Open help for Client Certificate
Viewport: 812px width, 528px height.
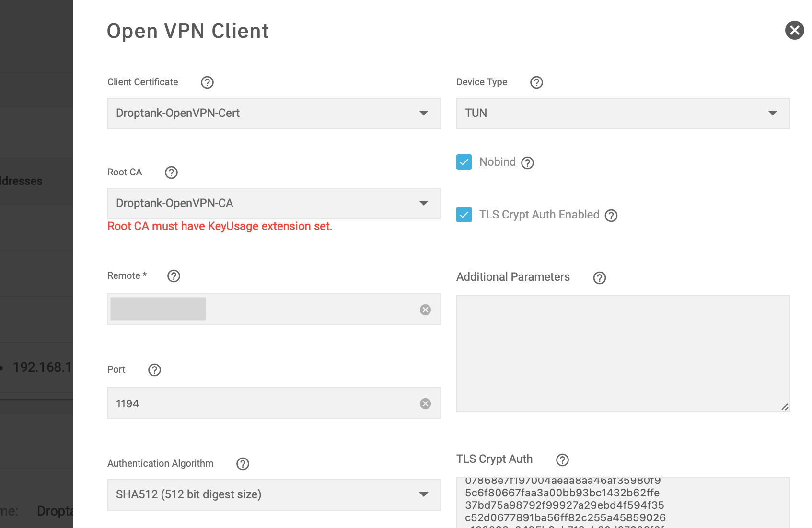[207, 82]
